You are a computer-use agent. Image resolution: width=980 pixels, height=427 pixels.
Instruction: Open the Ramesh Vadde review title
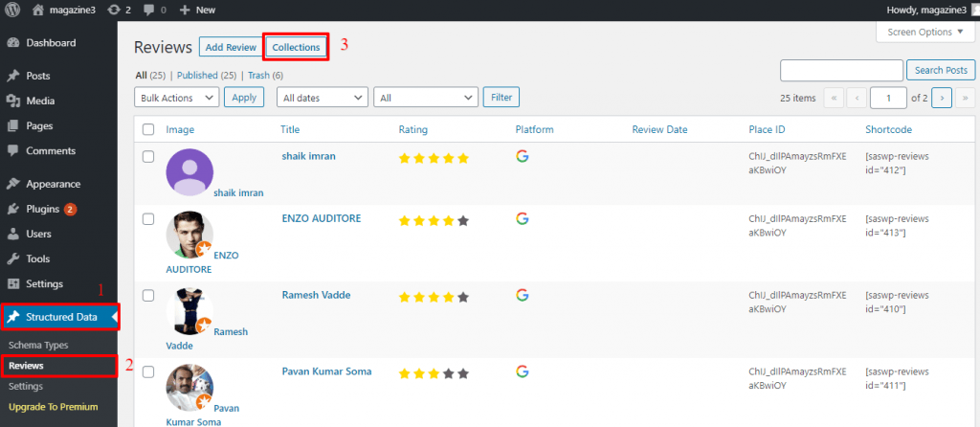point(316,295)
